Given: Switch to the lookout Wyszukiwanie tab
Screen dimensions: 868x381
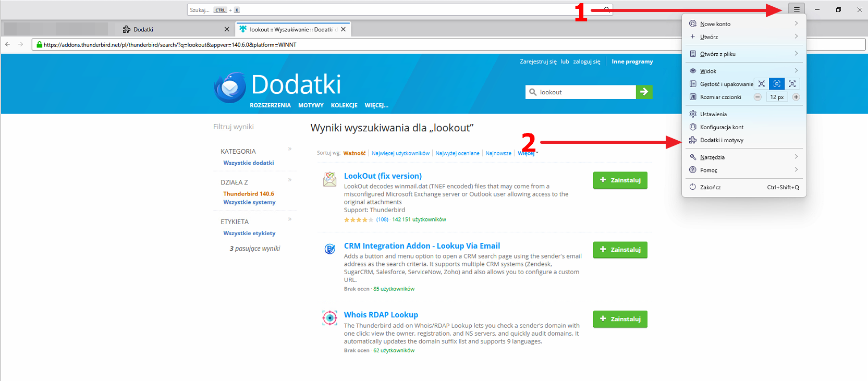Looking at the screenshot, I should [293, 29].
